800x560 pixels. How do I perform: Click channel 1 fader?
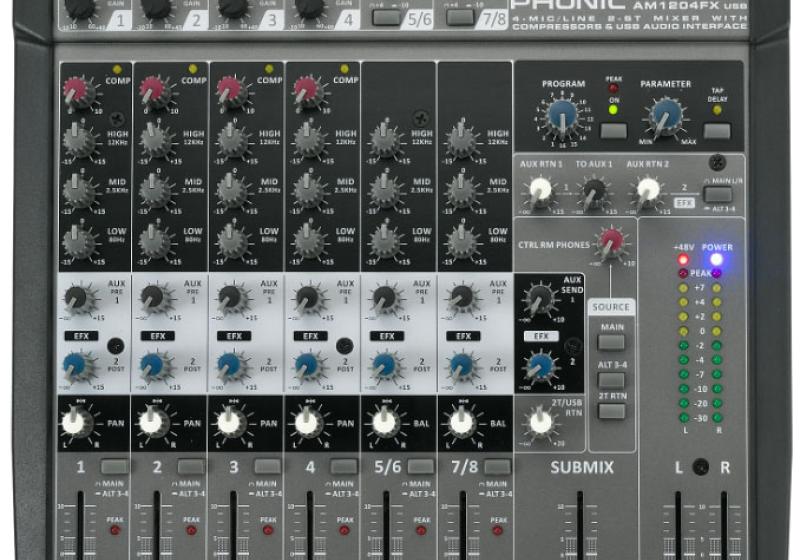tap(80, 525)
